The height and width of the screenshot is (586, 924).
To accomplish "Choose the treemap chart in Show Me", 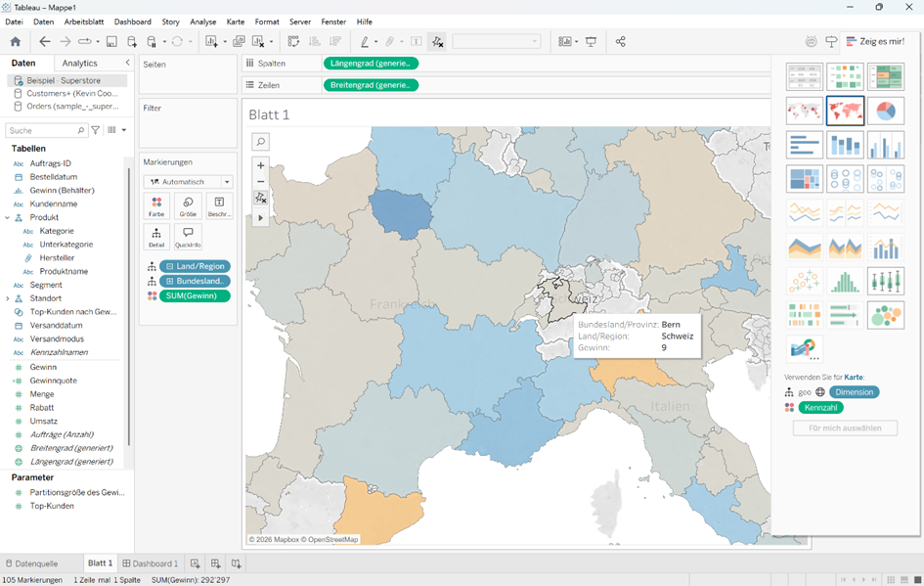I will coord(805,179).
